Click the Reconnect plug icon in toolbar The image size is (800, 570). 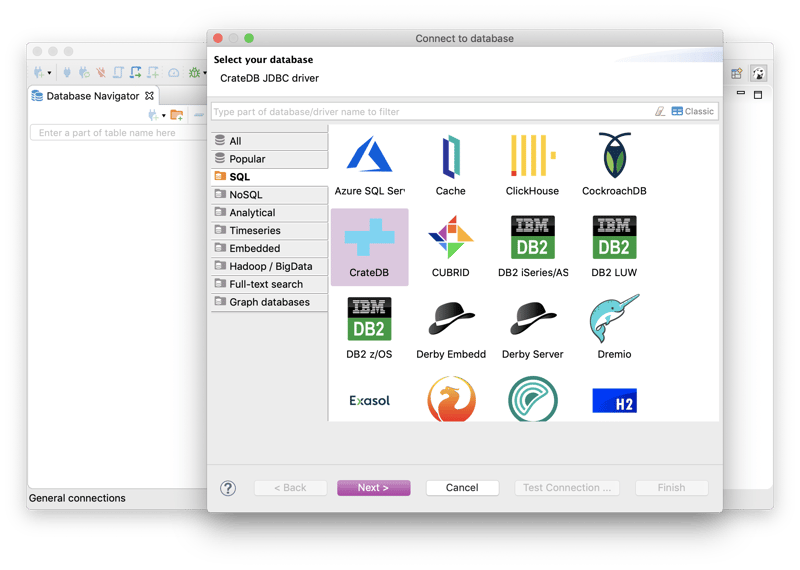pos(84,72)
